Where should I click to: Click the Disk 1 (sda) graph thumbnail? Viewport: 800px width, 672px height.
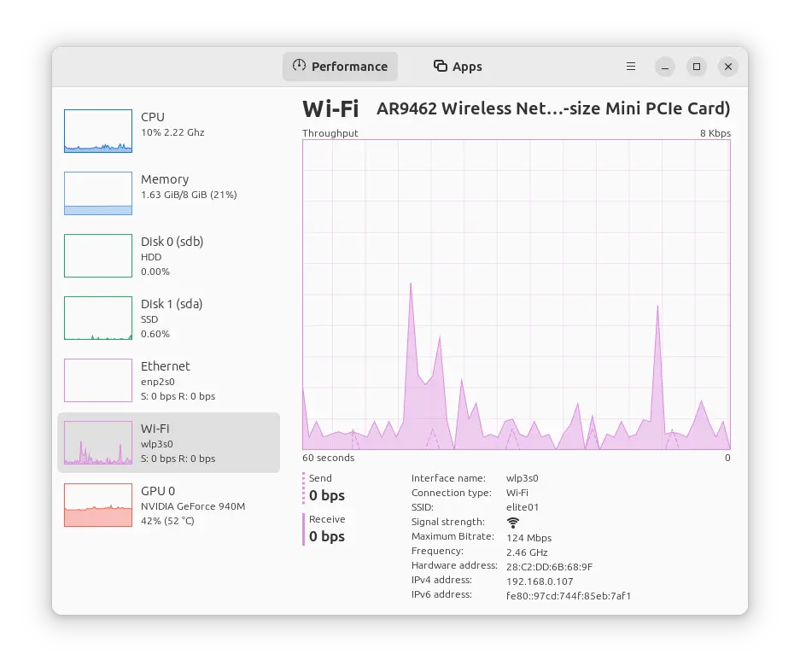pos(98,318)
